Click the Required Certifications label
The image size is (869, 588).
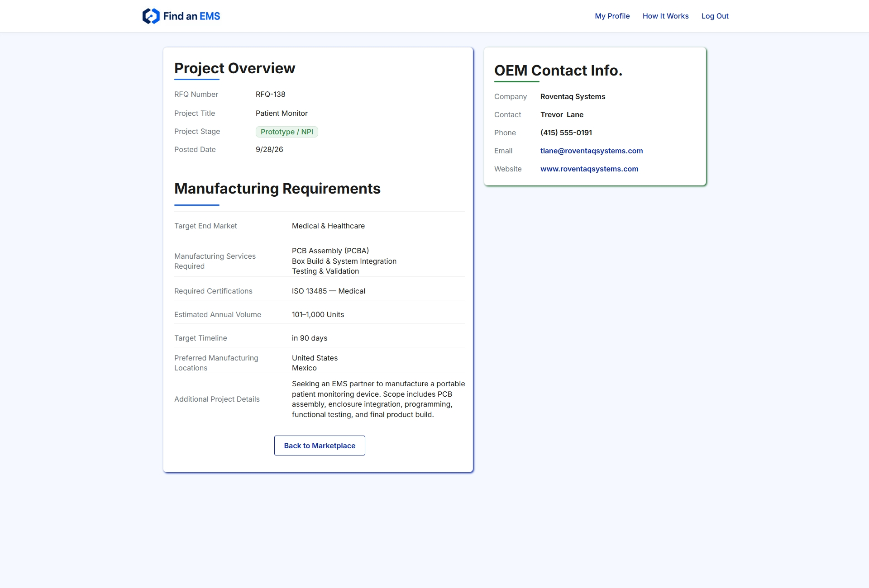point(213,291)
